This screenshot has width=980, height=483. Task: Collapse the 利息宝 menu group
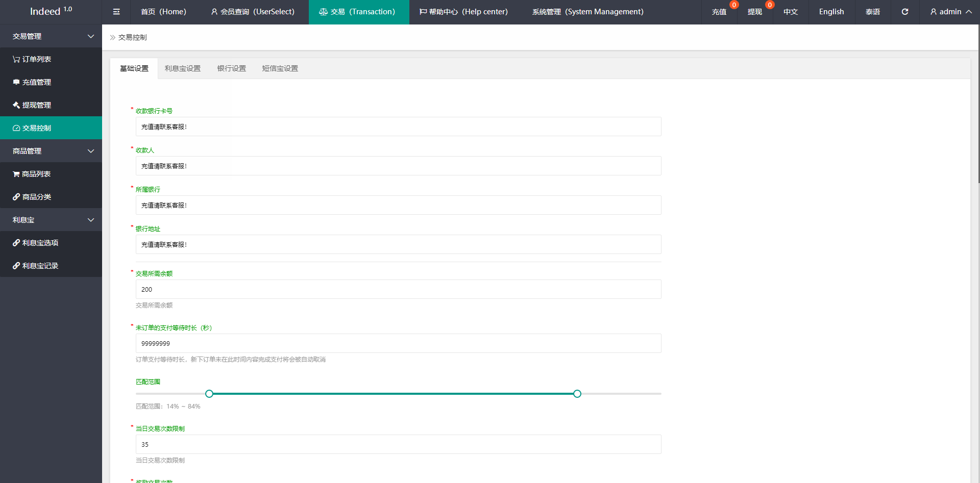pyautogui.click(x=51, y=220)
